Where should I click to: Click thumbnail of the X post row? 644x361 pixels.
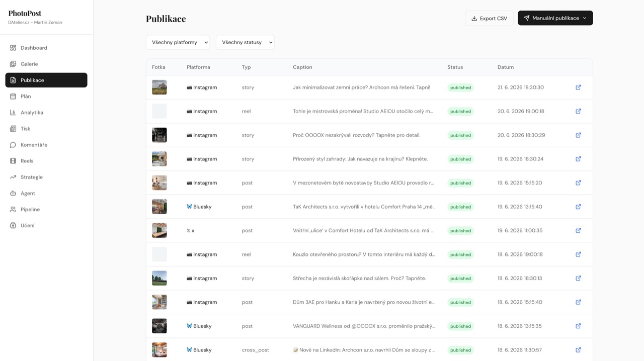(x=159, y=231)
